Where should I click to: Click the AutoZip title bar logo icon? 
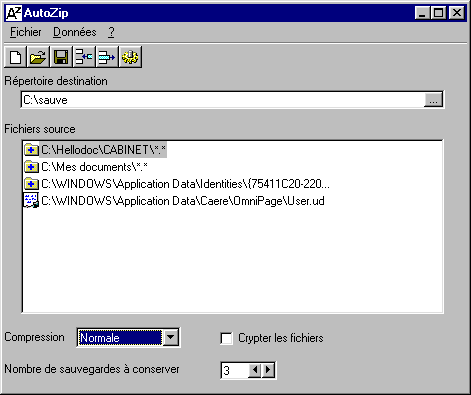(14, 13)
